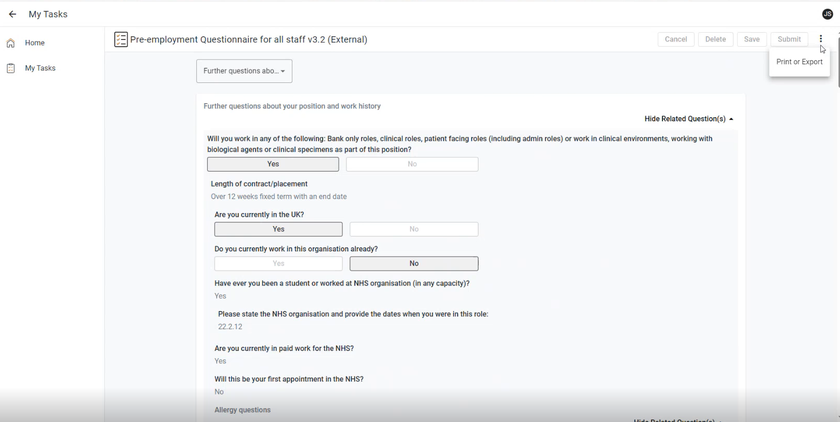840x422 pixels.
Task: Open the Home icon in sidebar
Action: point(11,43)
